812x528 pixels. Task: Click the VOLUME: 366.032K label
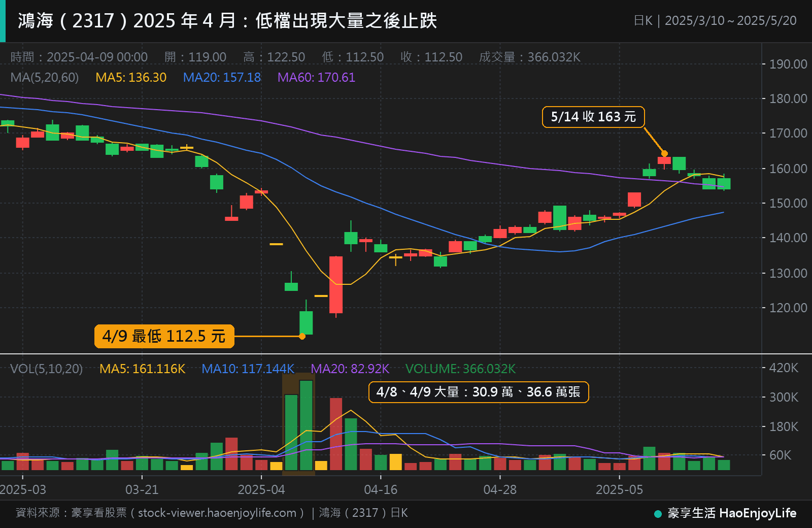coord(460,369)
